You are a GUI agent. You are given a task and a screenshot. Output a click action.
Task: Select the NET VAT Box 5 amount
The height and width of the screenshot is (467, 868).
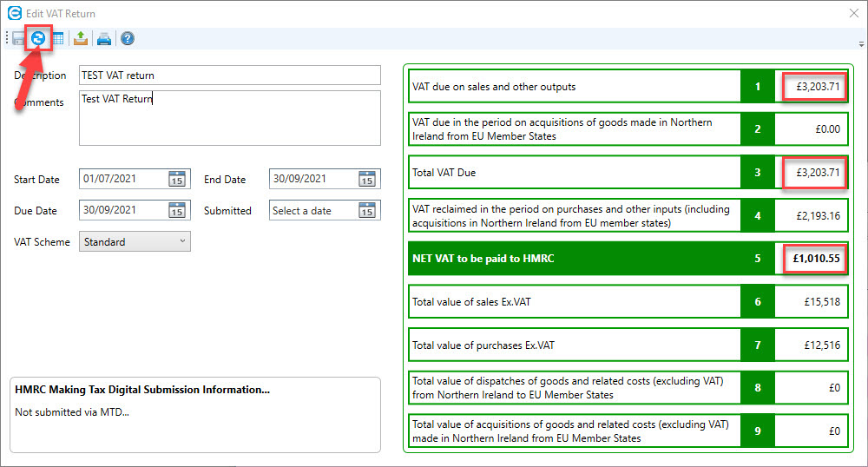812,259
